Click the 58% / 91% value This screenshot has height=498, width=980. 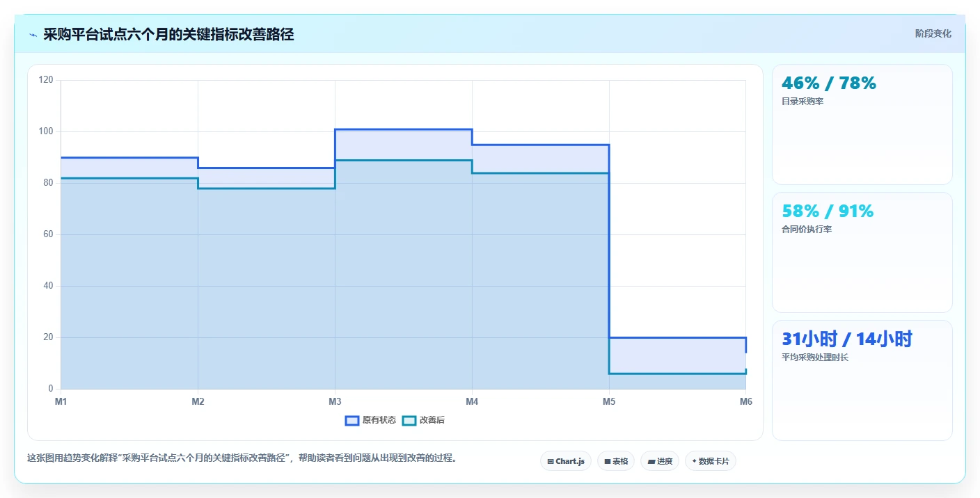point(828,211)
